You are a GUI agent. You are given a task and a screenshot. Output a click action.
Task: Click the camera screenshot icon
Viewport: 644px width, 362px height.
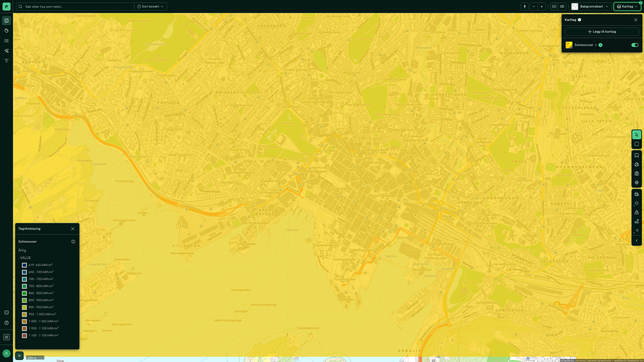(x=637, y=174)
